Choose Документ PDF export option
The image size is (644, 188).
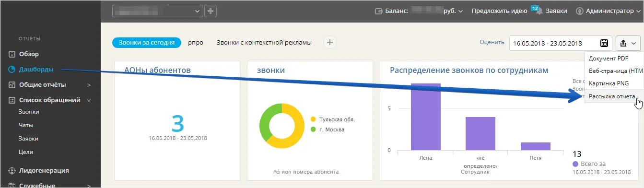609,58
